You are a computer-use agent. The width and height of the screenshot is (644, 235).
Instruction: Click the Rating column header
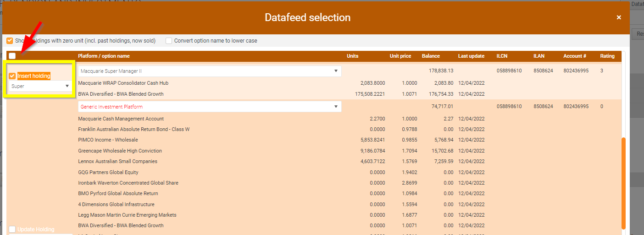click(x=607, y=56)
